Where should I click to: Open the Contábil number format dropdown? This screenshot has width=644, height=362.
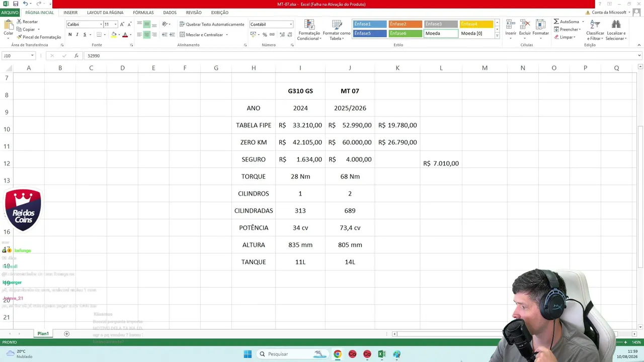point(290,24)
